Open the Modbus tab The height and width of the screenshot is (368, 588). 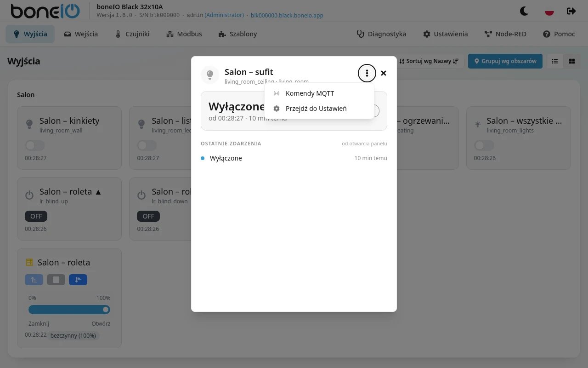tap(184, 34)
